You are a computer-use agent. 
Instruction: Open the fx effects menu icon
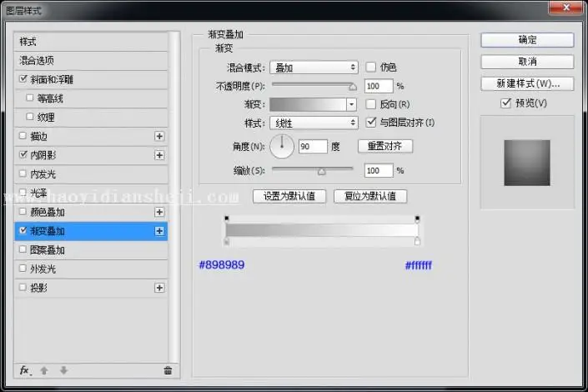pyautogui.click(x=25, y=370)
